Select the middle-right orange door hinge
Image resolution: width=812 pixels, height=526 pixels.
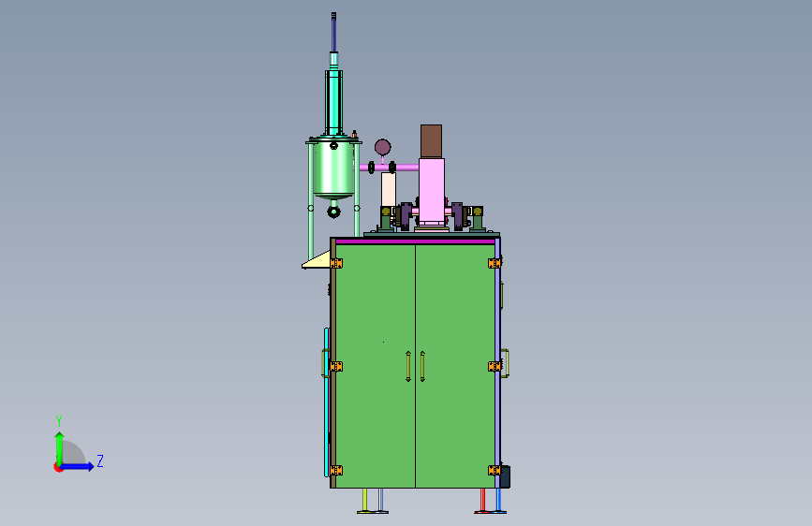click(495, 367)
